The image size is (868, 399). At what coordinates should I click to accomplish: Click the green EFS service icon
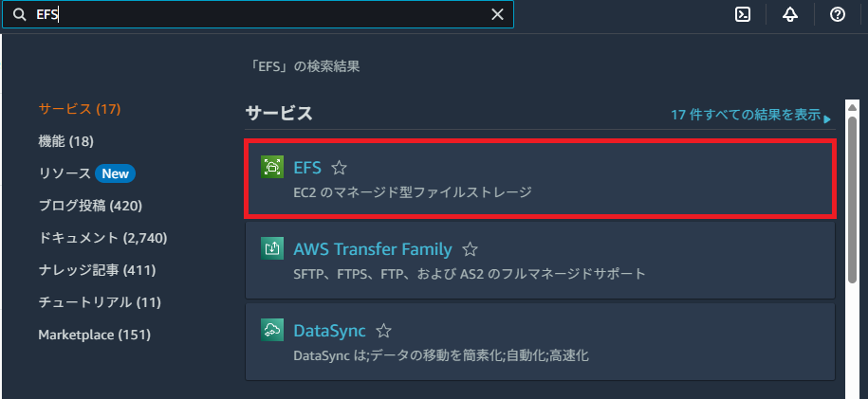[x=272, y=167]
